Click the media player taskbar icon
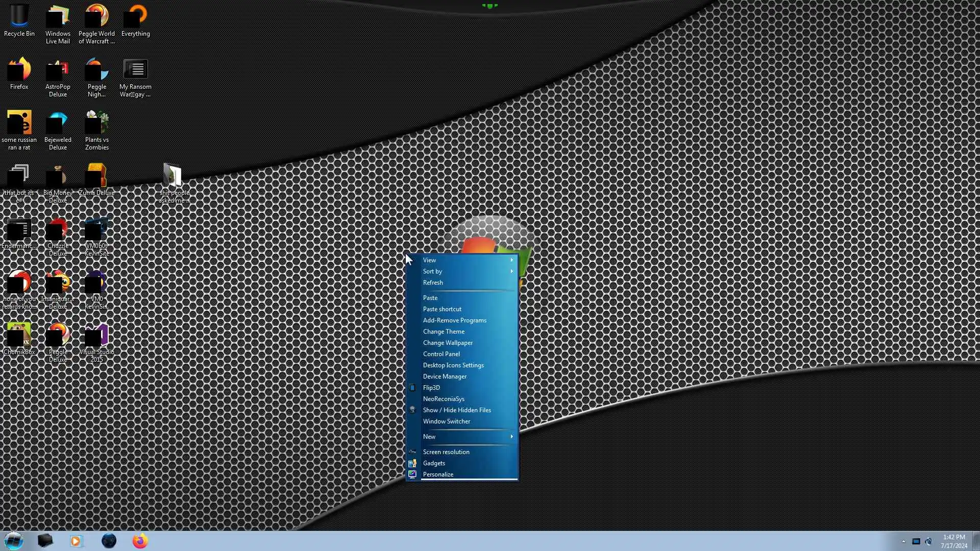980x551 pixels. (76, 541)
